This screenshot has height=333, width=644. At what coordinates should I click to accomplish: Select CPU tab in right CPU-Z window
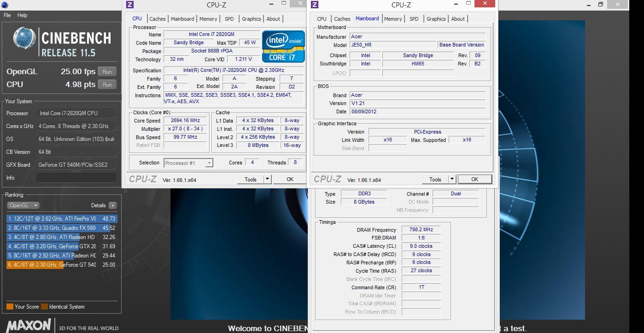tap(322, 19)
